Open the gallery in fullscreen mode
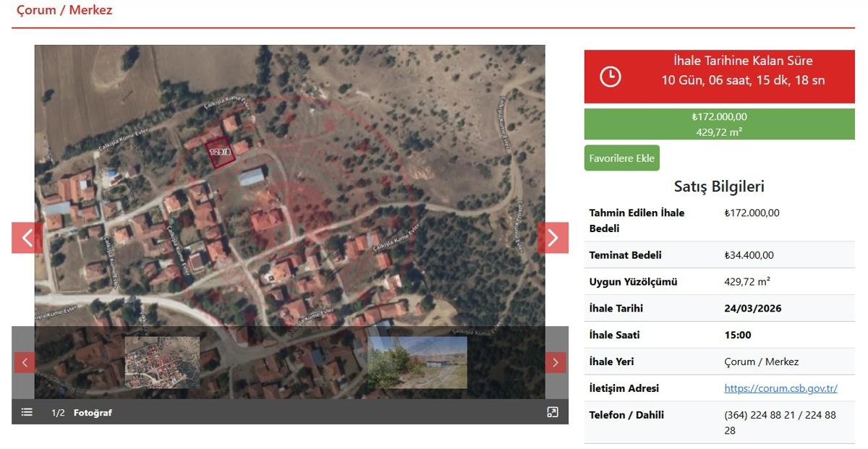The height and width of the screenshot is (449, 868). 553,412
